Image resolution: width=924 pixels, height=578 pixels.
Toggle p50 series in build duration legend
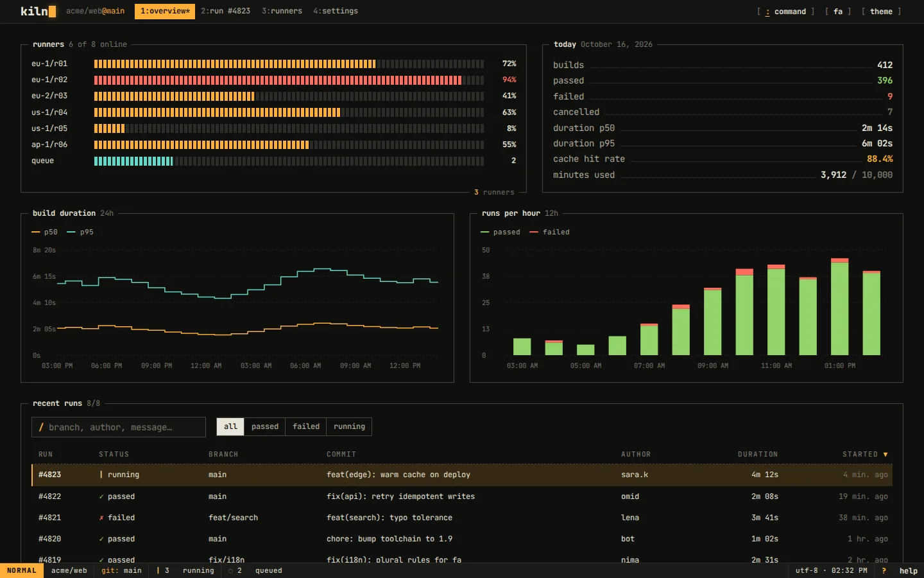tap(44, 232)
